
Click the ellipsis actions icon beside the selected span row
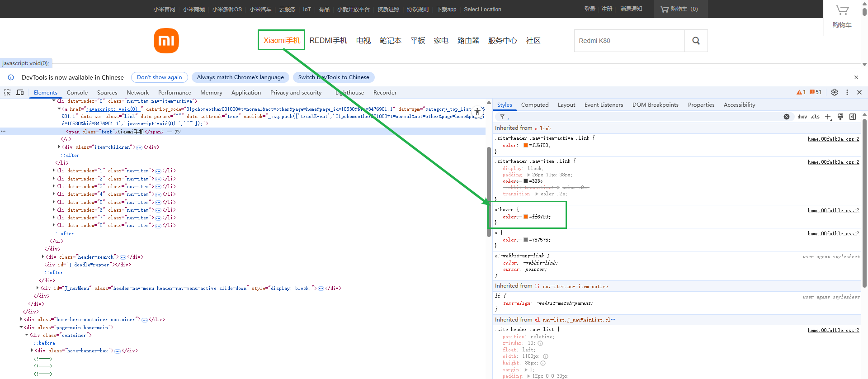(x=3, y=132)
